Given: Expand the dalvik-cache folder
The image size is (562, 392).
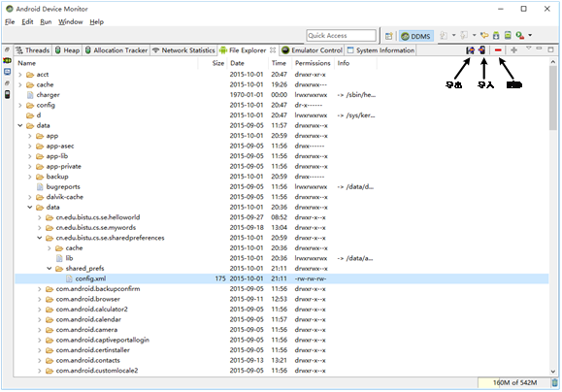Looking at the screenshot, I should pos(30,197).
